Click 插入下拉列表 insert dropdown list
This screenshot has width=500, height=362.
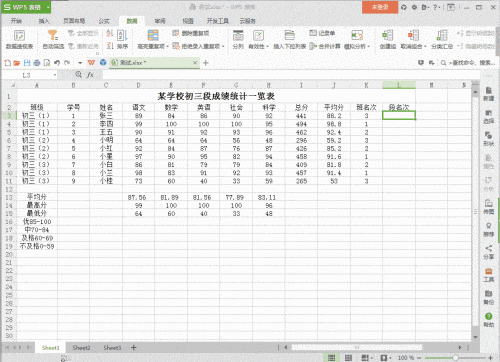point(290,39)
